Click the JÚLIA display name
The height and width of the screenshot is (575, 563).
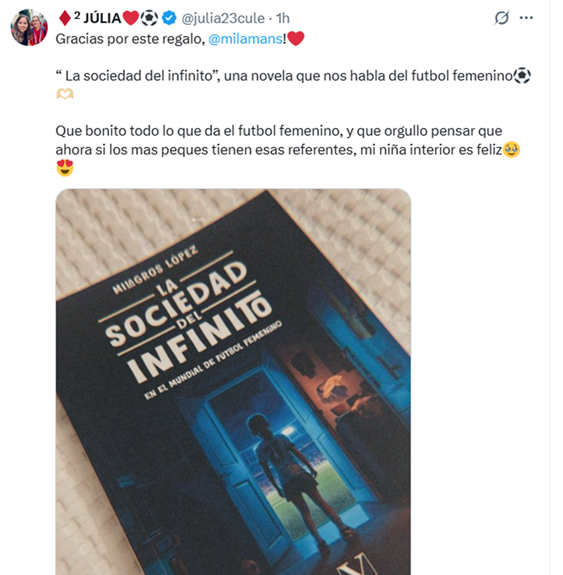pos(102,18)
